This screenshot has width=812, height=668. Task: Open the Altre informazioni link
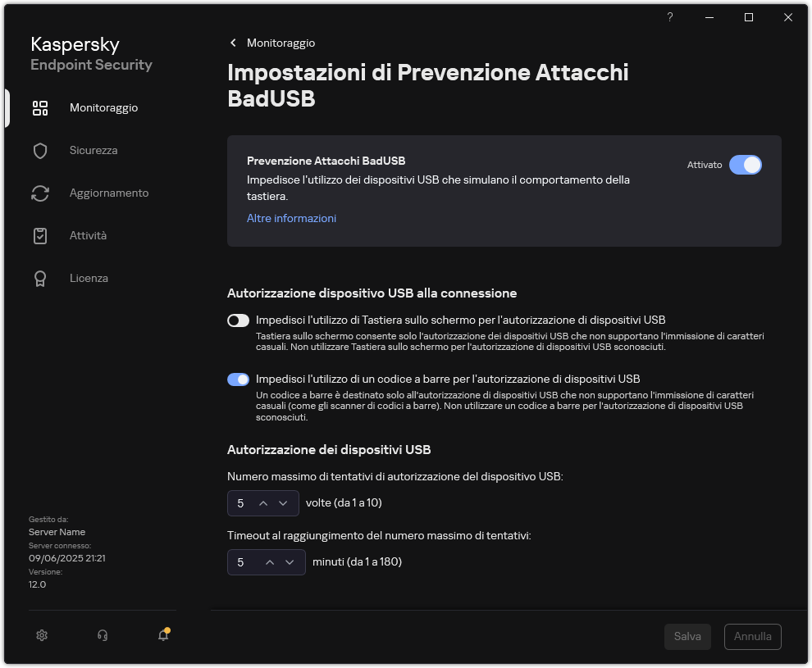pyautogui.click(x=291, y=218)
